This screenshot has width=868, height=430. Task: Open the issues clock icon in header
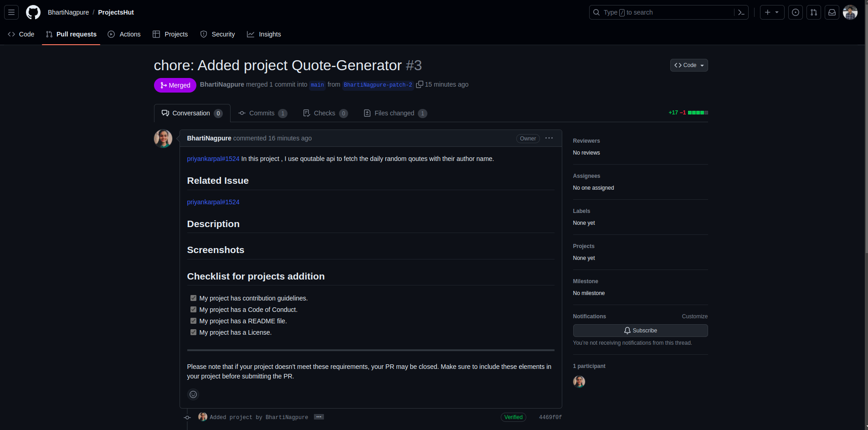pos(796,12)
